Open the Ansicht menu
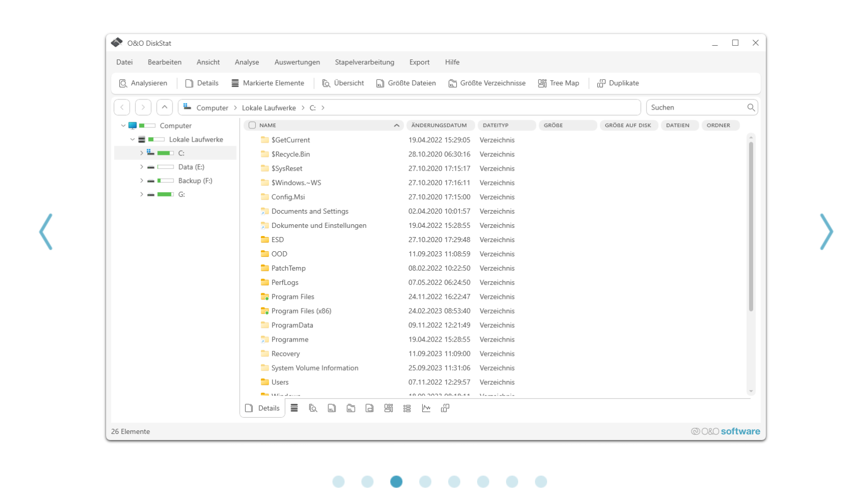The height and width of the screenshot is (504, 842). pos(208,62)
